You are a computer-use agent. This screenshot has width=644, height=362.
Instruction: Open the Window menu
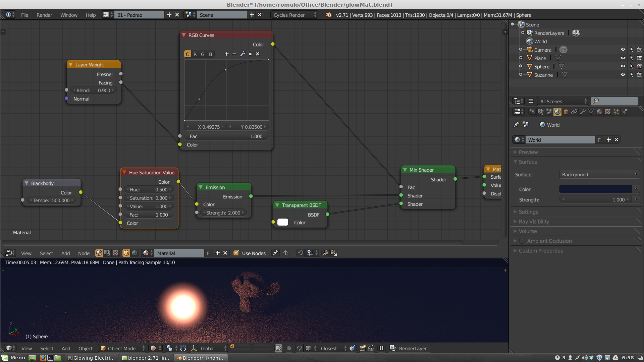click(69, 15)
